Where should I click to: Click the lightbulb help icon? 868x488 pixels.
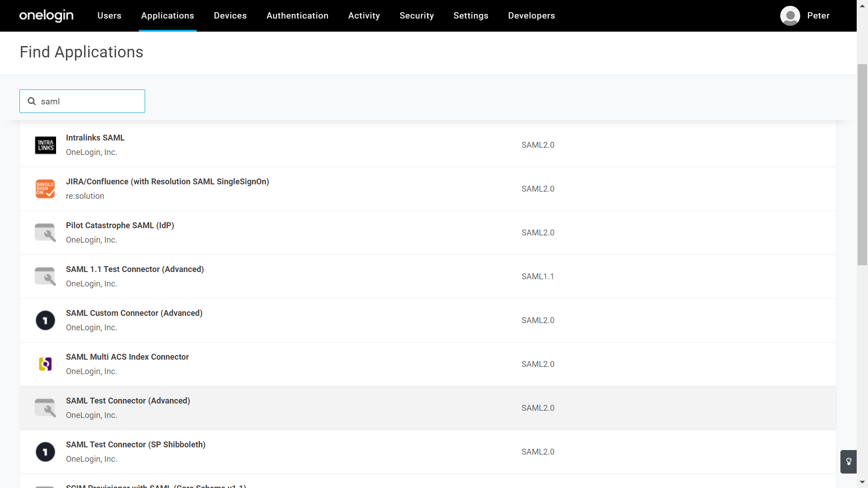coord(849,461)
